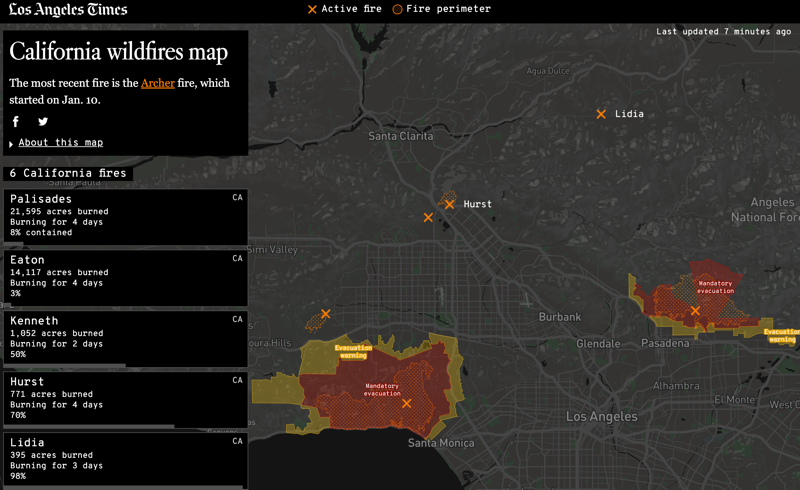
Task: Click the Active fire legend X icon
Action: point(312,9)
